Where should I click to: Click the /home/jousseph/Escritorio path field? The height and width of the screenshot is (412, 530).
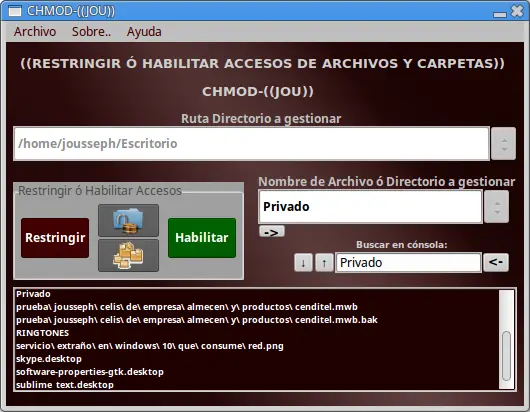251,144
